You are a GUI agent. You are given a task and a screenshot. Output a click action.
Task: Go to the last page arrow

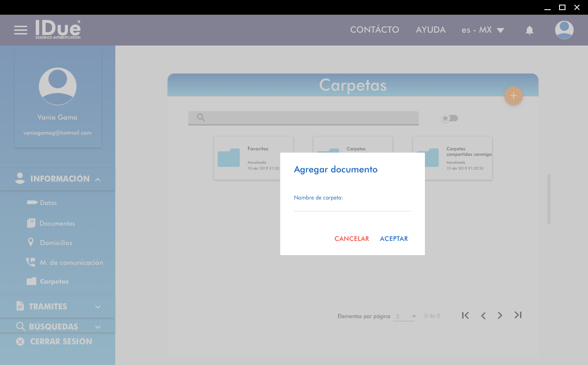[518, 315]
